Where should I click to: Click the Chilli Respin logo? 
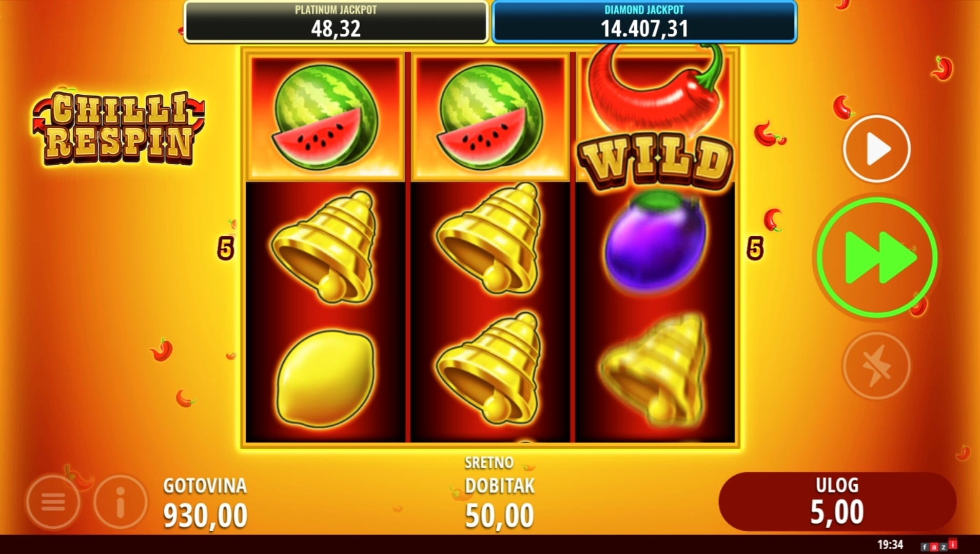click(x=119, y=128)
